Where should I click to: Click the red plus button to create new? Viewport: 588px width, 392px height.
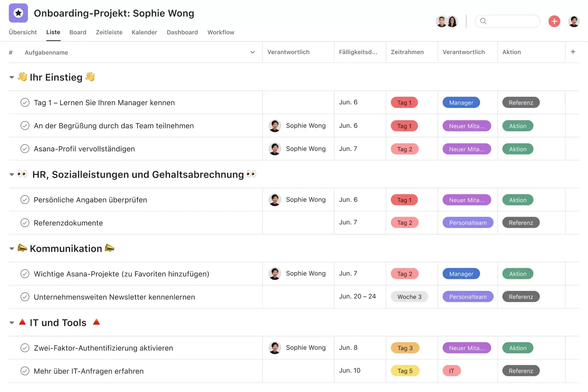pyautogui.click(x=554, y=21)
